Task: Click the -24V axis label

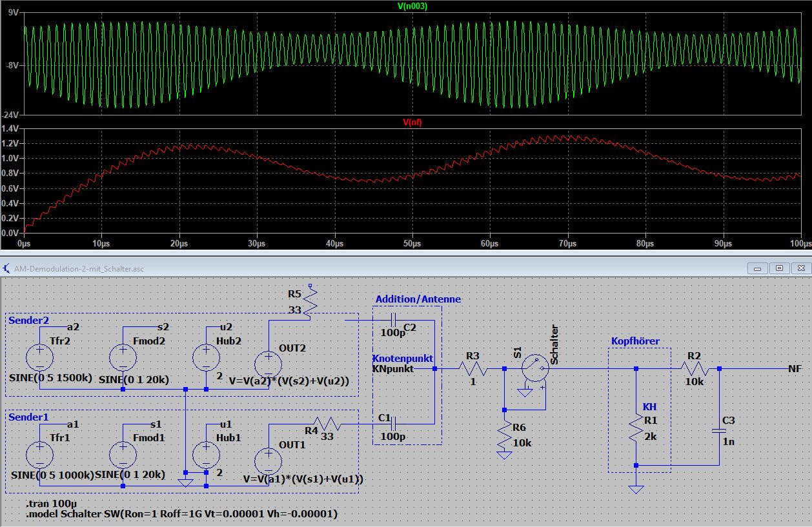Action: pos(11,114)
